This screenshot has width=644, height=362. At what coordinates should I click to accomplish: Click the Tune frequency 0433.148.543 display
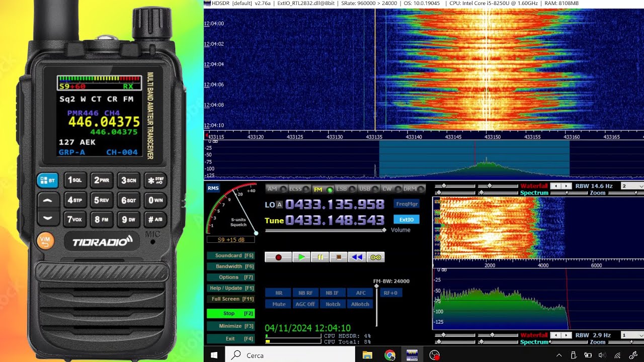[x=335, y=220]
